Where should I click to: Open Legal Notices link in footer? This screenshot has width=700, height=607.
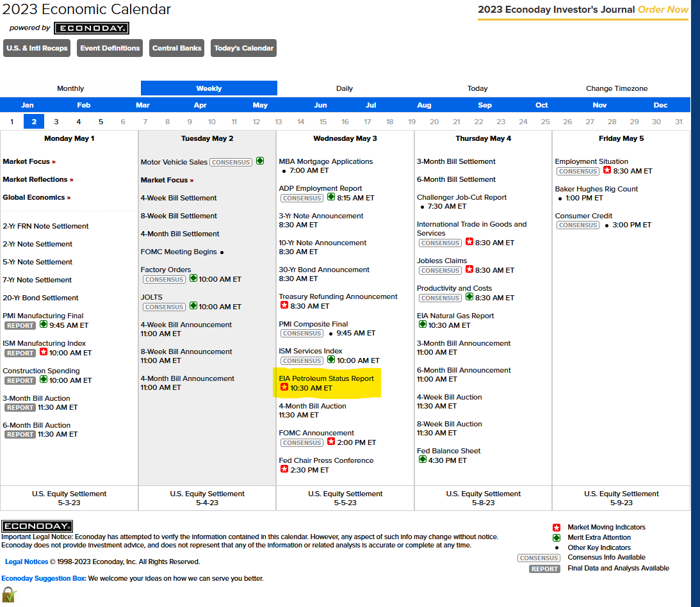point(26,562)
